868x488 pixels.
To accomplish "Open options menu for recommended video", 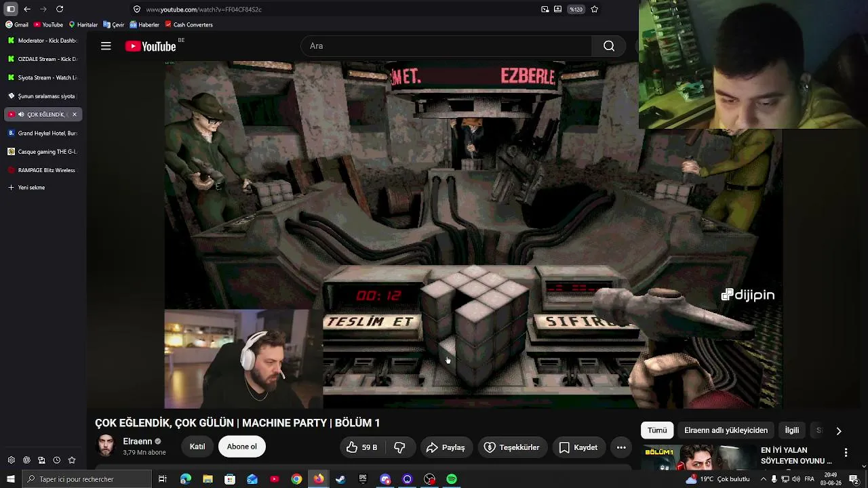I will point(846,452).
